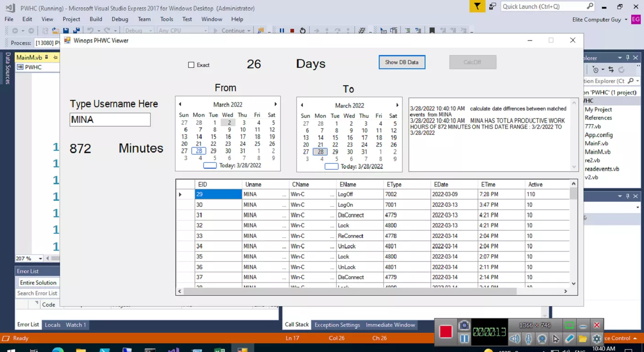
Task: Click the Stop Debugging red square in toolbar
Action: click(x=292, y=31)
